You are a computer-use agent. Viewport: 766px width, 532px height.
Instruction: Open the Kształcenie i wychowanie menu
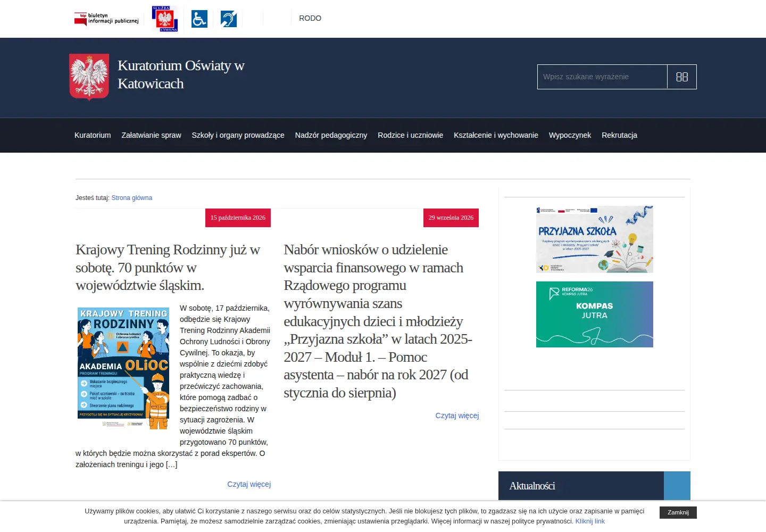pyautogui.click(x=496, y=135)
